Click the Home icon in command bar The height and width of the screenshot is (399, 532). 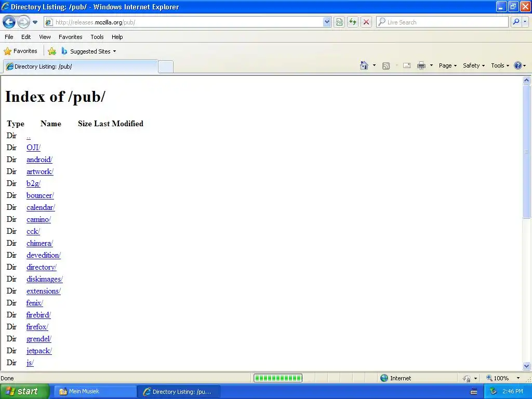click(364, 65)
